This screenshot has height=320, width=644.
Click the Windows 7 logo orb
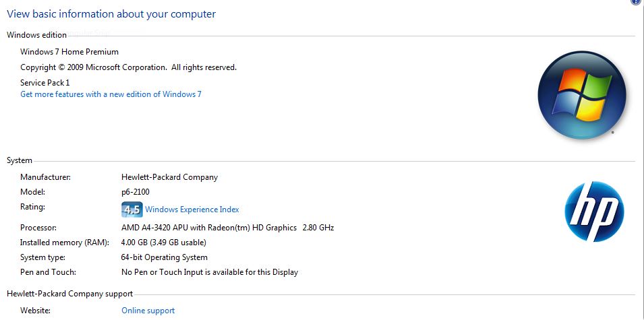pyautogui.click(x=581, y=95)
